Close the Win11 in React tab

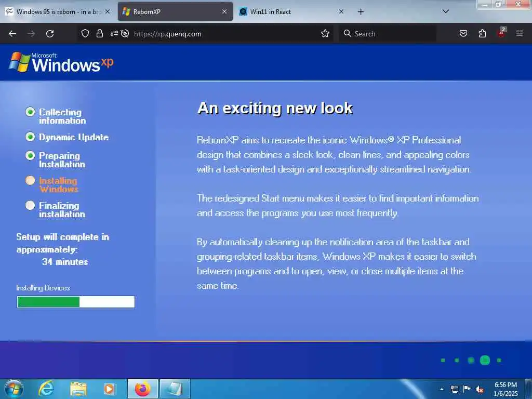coord(341,11)
